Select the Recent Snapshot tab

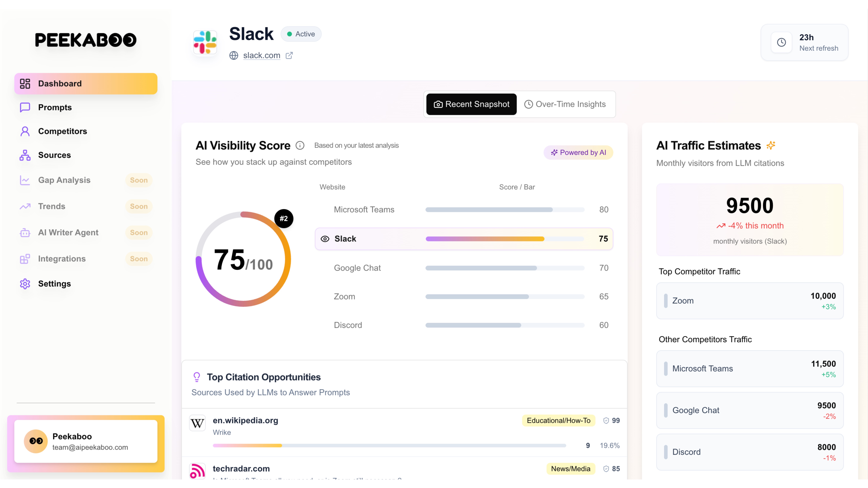tap(471, 104)
